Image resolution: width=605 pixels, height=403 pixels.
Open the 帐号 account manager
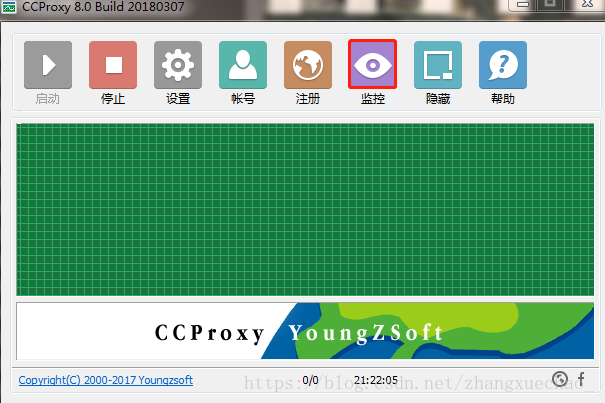click(x=243, y=65)
